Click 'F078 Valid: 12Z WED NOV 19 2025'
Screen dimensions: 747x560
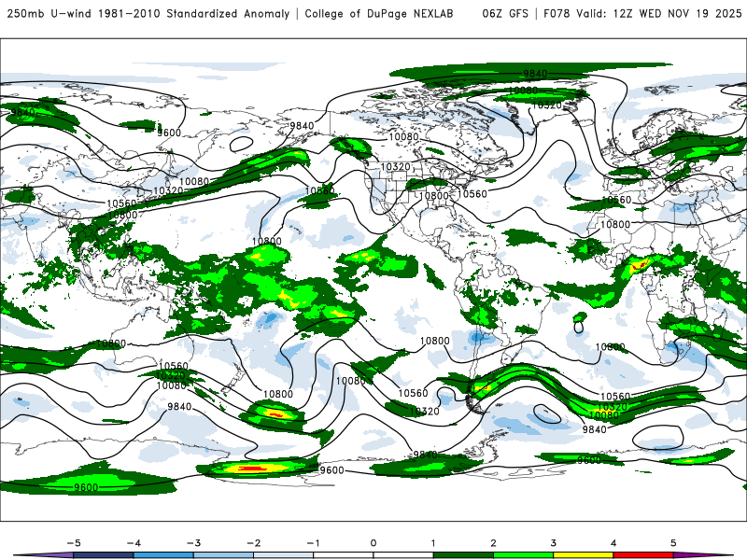pyautogui.click(x=642, y=14)
